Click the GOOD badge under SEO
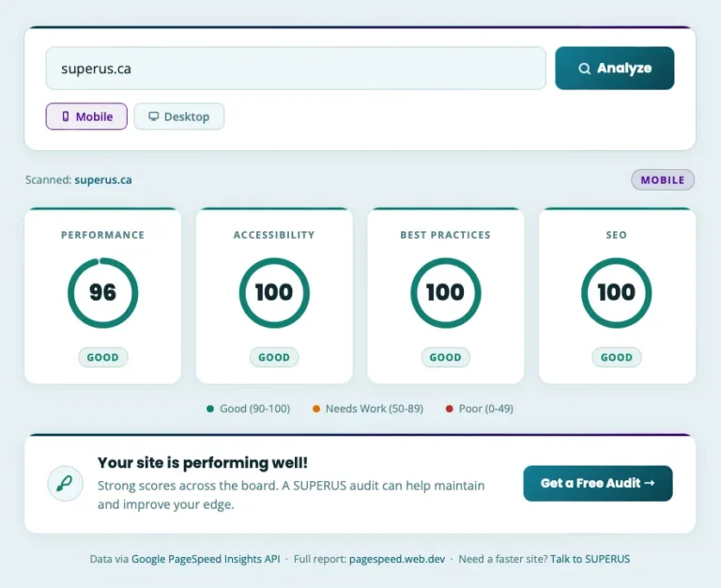 [x=616, y=357]
